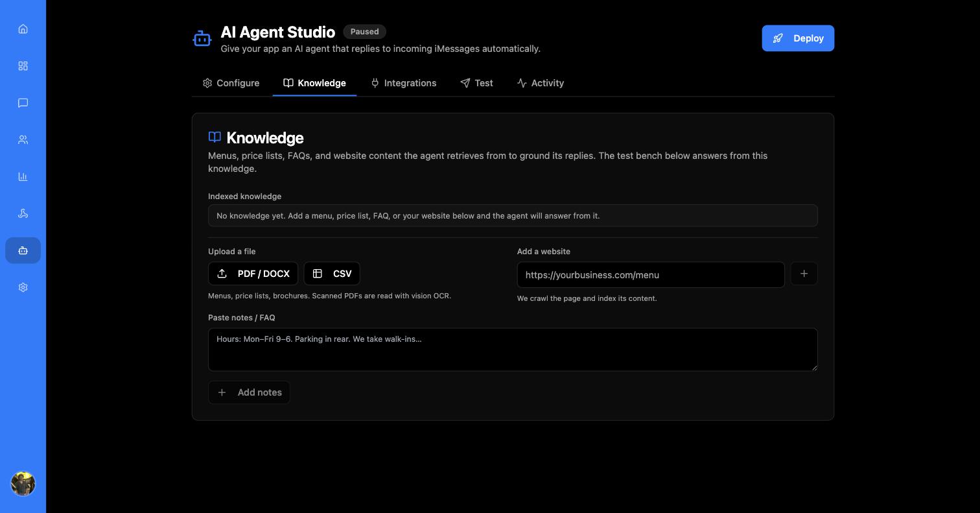Image resolution: width=980 pixels, height=513 pixels.
Task: Go to the Integrations tab
Action: (404, 83)
